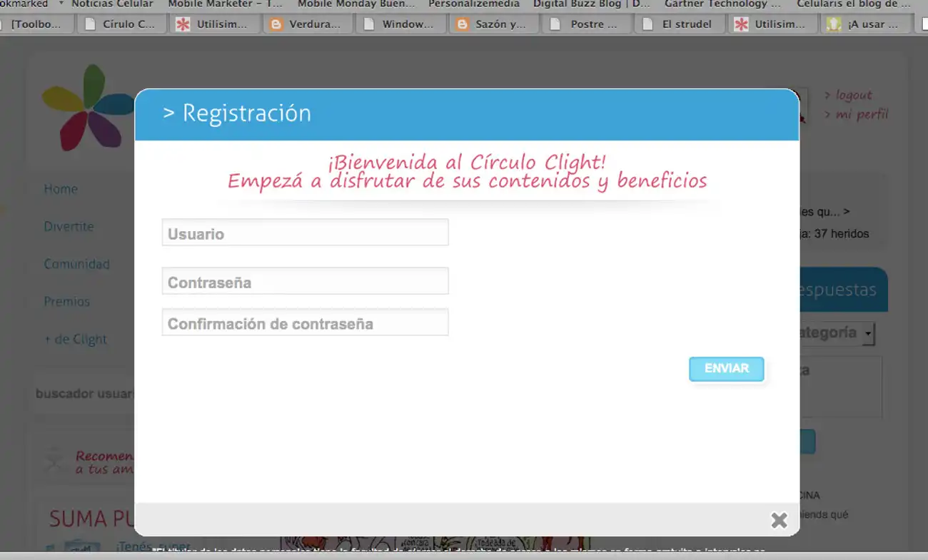The width and height of the screenshot is (928, 560).
Task: Switch to the Sazón y... browser tab
Action: coord(493,24)
